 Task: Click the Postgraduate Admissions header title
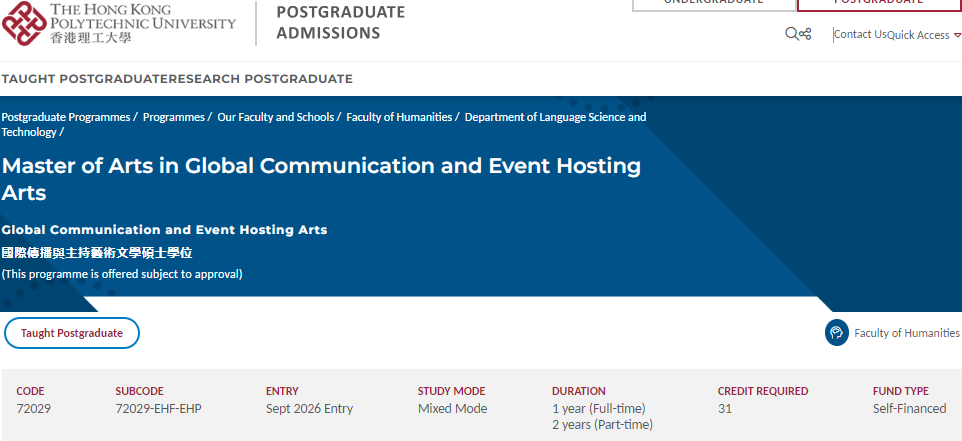point(340,22)
